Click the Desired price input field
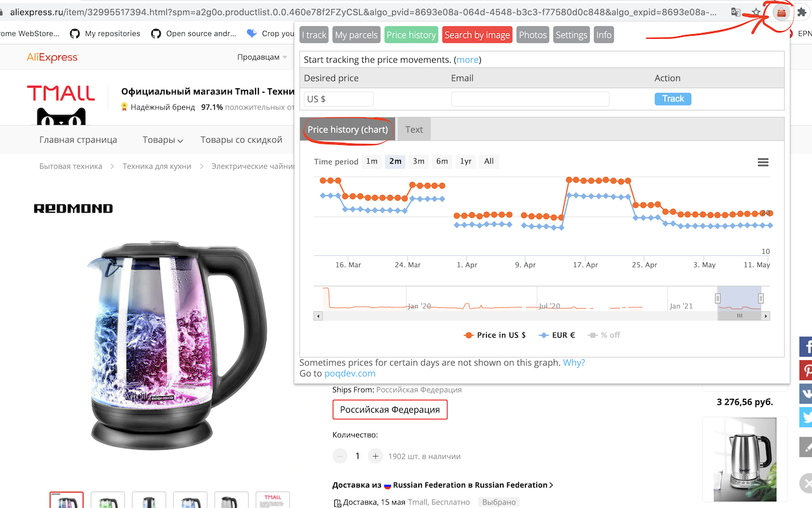Screen dimensions: 812x508 (x=339, y=99)
